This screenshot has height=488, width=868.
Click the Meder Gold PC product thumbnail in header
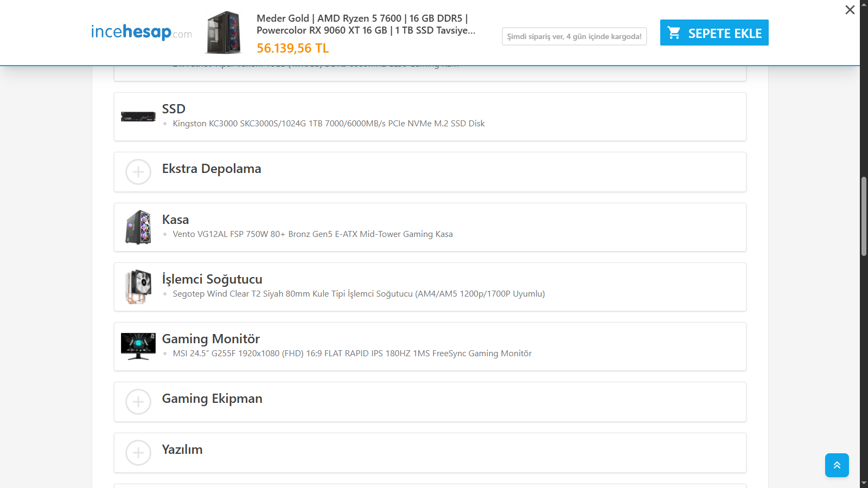(223, 33)
